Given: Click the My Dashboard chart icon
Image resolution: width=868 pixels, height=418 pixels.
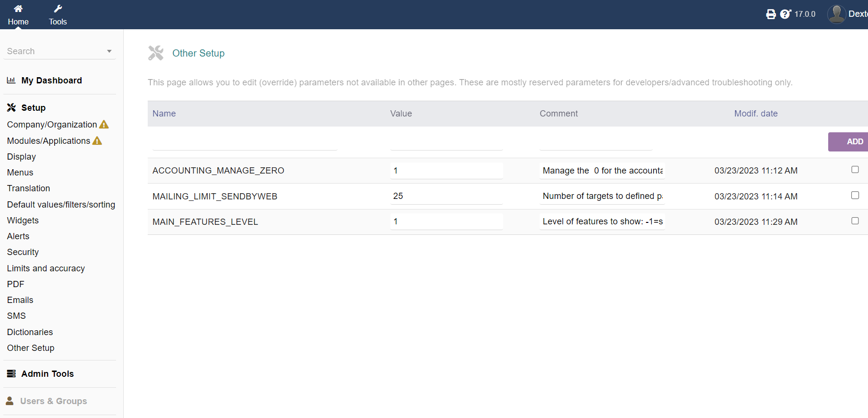Looking at the screenshot, I should coord(11,81).
